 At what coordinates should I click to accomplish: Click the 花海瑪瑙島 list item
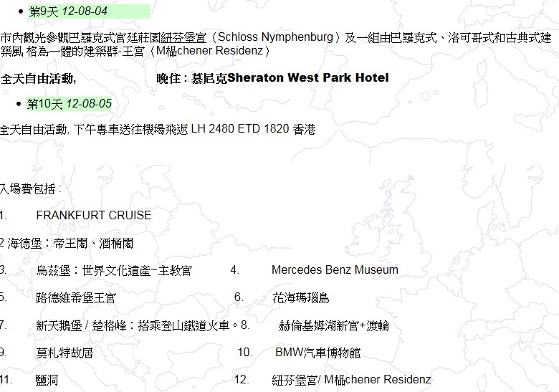coord(301,297)
